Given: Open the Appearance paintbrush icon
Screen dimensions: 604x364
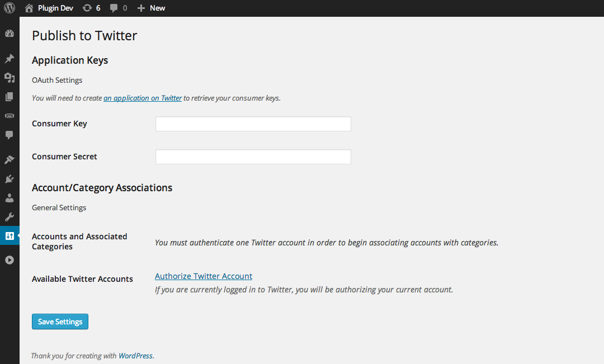Looking at the screenshot, I should pos(10,160).
